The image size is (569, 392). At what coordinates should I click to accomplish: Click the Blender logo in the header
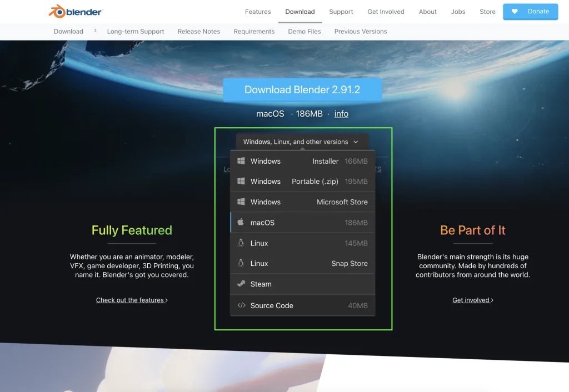click(76, 12)
